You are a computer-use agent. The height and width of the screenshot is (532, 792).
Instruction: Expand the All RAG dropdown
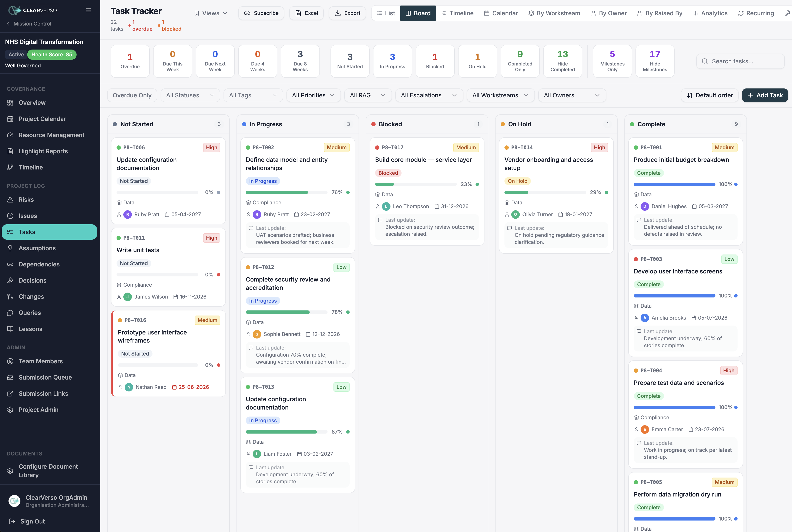click(368, 95)
